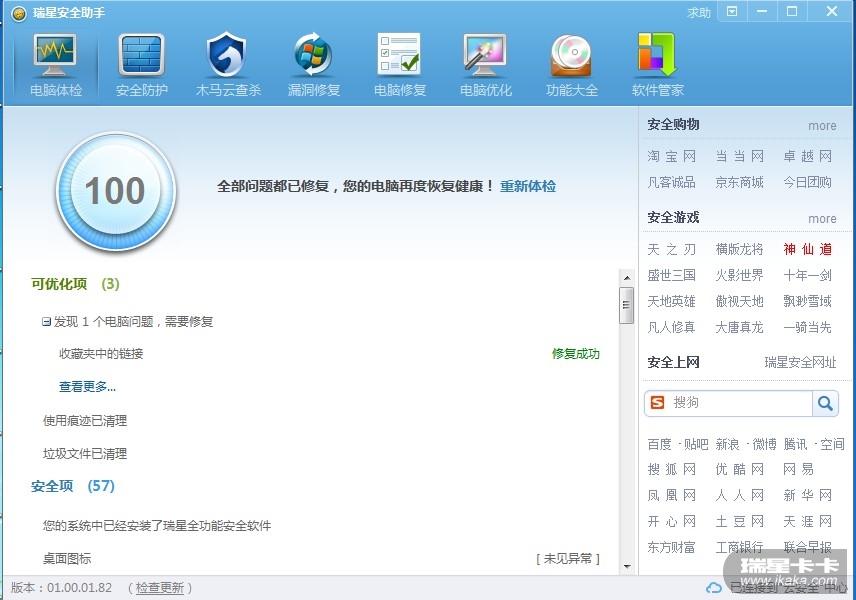Click 查看更多... link
Viewport: 856px width, 600px height.
(x=87, y=387)
